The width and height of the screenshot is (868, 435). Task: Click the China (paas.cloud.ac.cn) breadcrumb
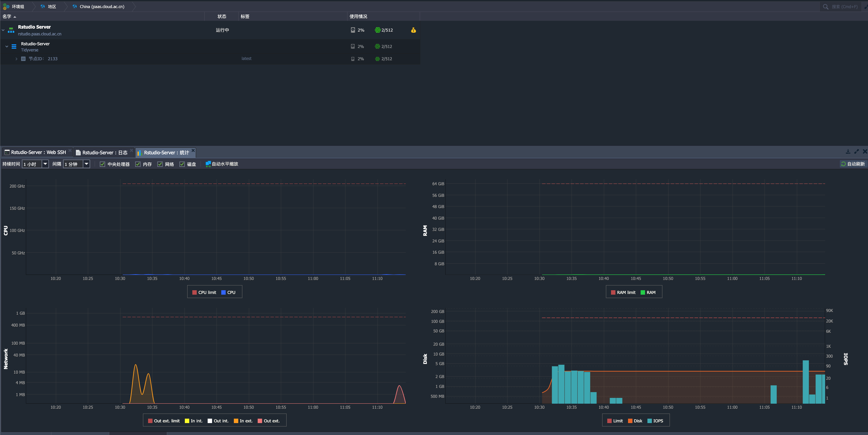click(x=102, y=6)
